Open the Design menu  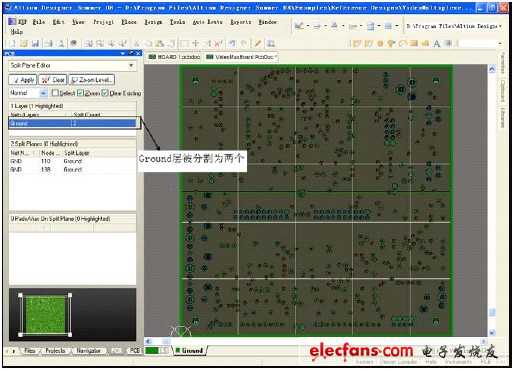pos(153,22)
